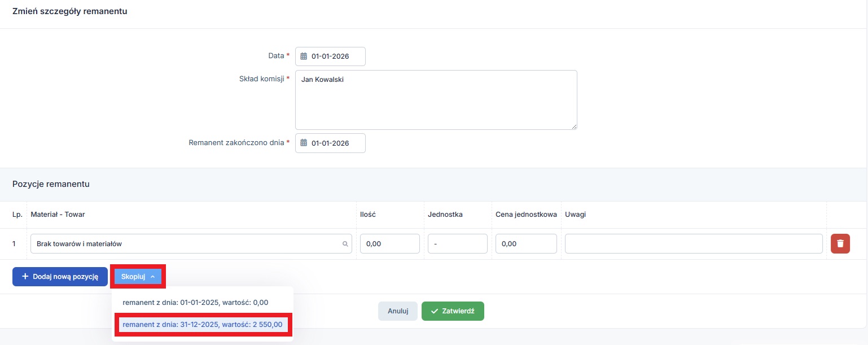
Task: Grab the Skład komisji textarea resize handle
Action: point(574,126)
